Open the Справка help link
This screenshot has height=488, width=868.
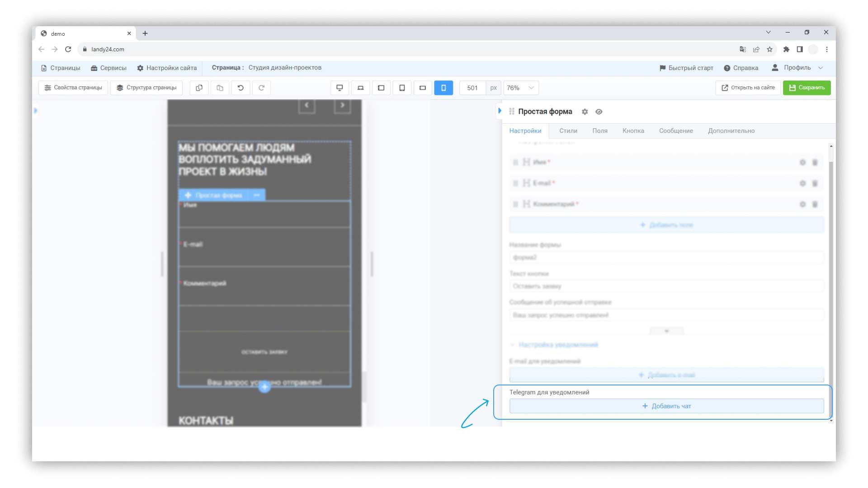741,68
